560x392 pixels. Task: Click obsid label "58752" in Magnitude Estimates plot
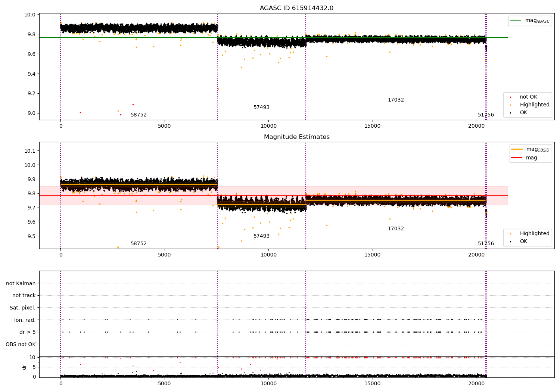[x=139, y=244]
